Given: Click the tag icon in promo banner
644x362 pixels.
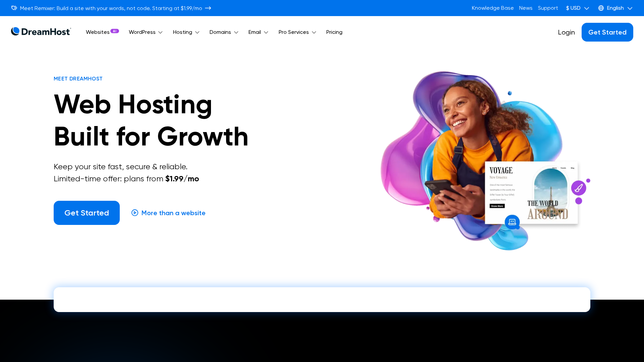Looking at the screenshot, I should click(14, 8).
